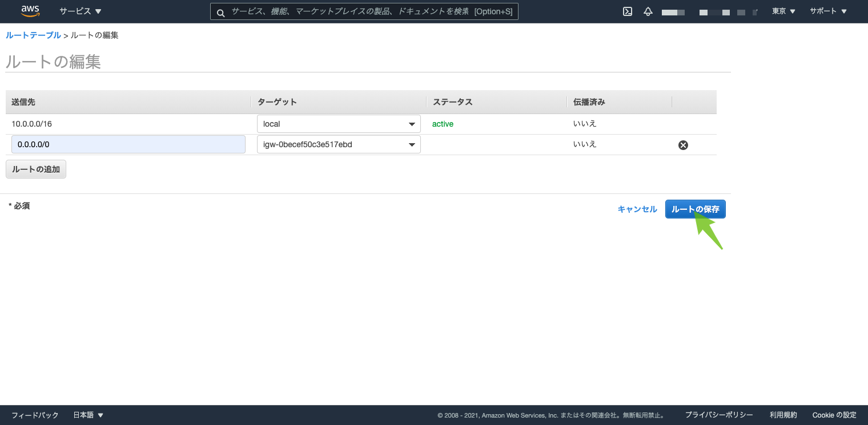This screenshot has width=868, height=425.
Task: Go to the ルートテーブル breadcrumb link
Action: point(33,35)
